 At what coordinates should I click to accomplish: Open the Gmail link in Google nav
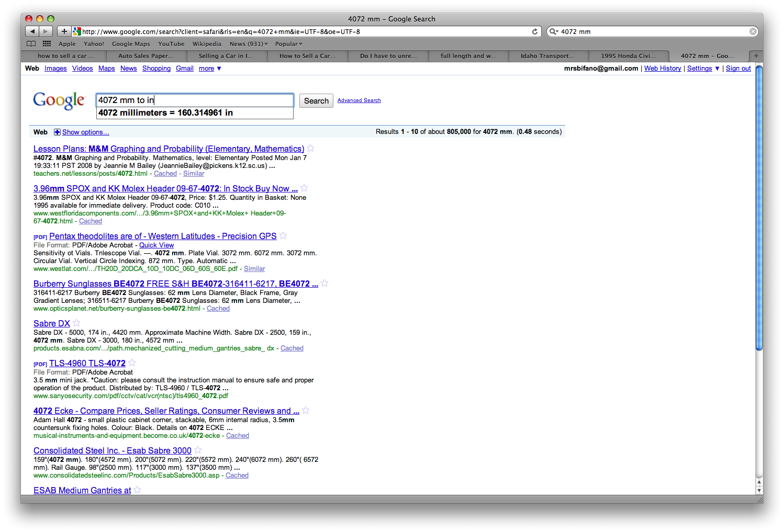click(x=185, y=69)
